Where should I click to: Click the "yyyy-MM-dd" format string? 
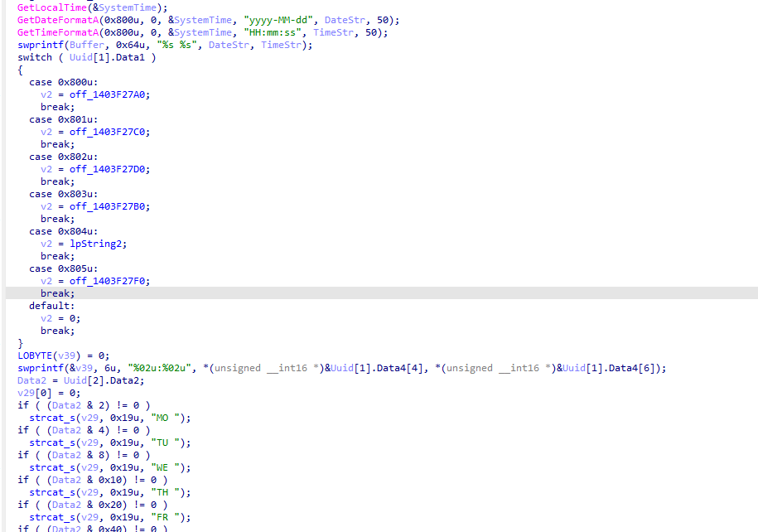[x=278, y=21]
